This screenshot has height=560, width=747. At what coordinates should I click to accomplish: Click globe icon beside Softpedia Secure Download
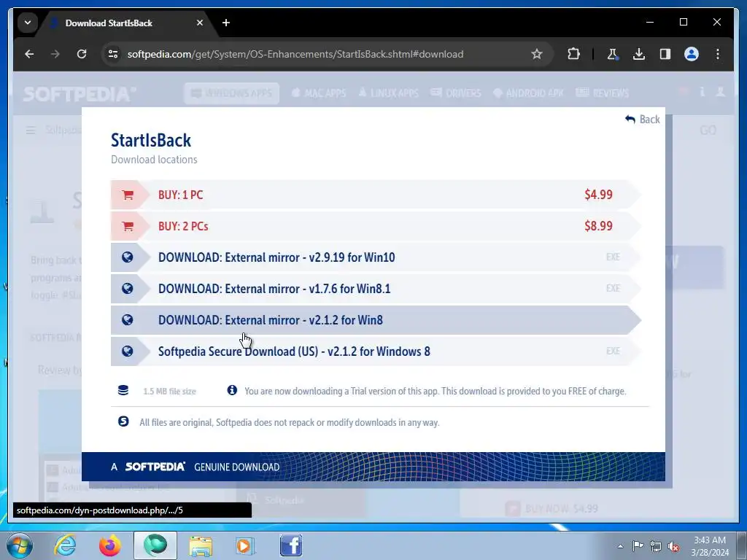pyautogui.click(x=127, y=351)
